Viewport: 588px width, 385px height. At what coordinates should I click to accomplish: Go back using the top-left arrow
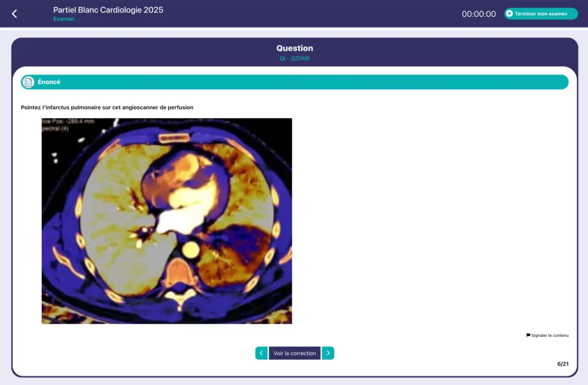coord(14,14)
